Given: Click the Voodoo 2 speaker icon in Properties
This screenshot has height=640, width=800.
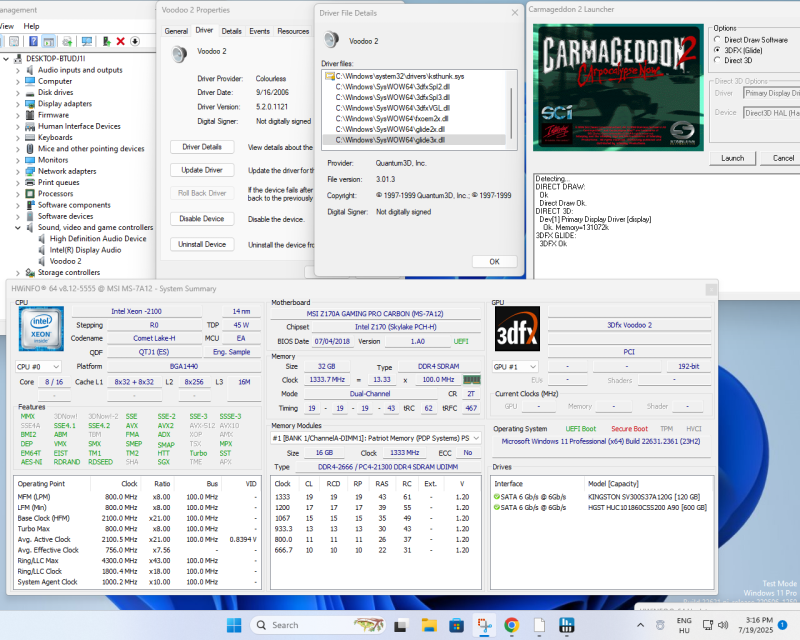Looking at the screenshot, I should point(179,54).
